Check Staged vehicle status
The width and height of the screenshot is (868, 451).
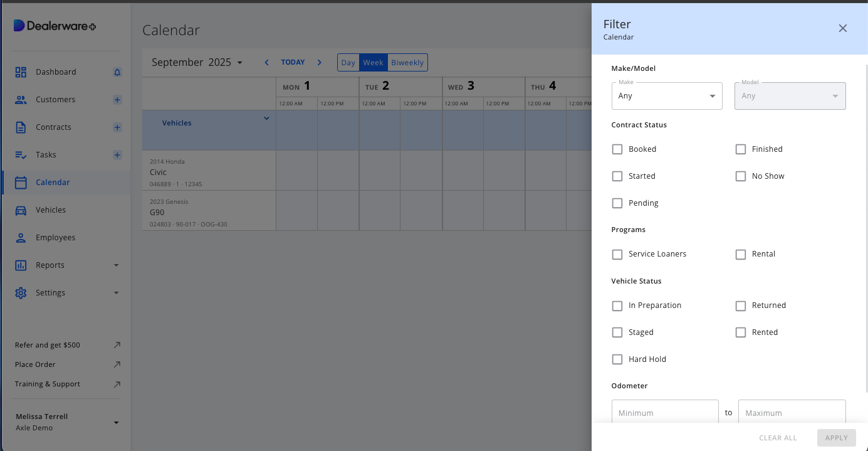click(x=617, y=332)
